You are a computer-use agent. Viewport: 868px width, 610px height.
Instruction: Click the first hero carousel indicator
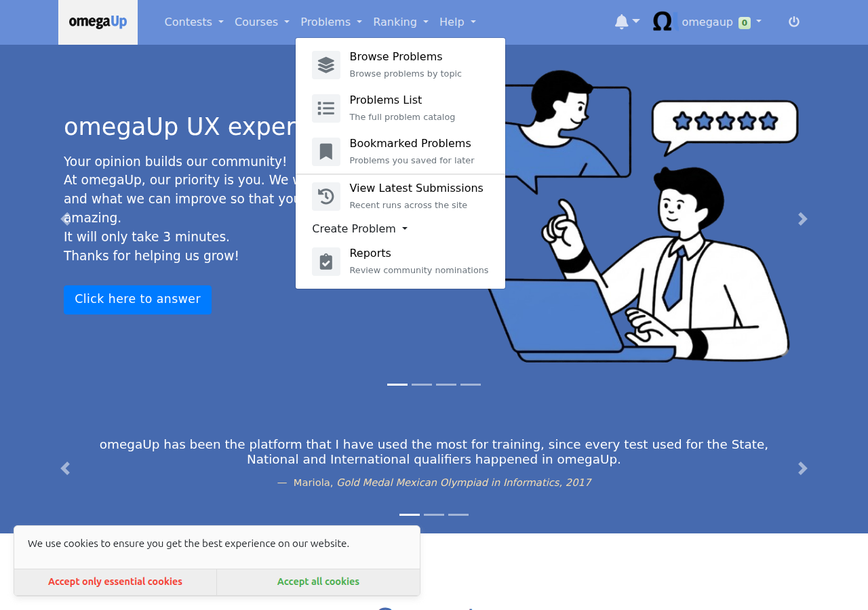397,384
